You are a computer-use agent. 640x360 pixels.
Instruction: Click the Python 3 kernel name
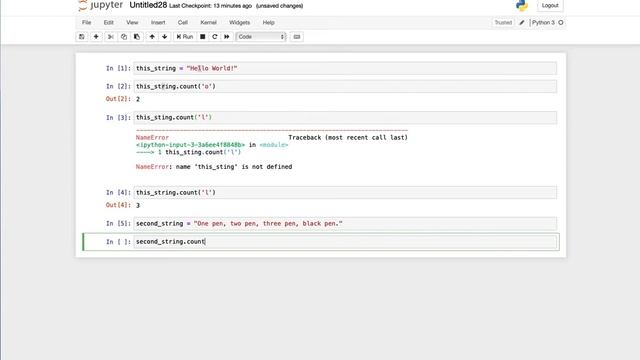pos(543,22)
